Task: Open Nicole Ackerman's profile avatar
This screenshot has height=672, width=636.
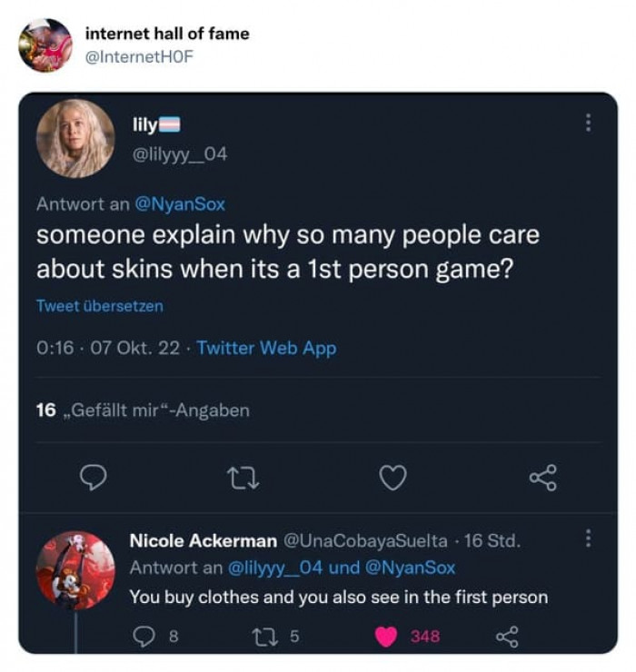Action: [75, 569]
